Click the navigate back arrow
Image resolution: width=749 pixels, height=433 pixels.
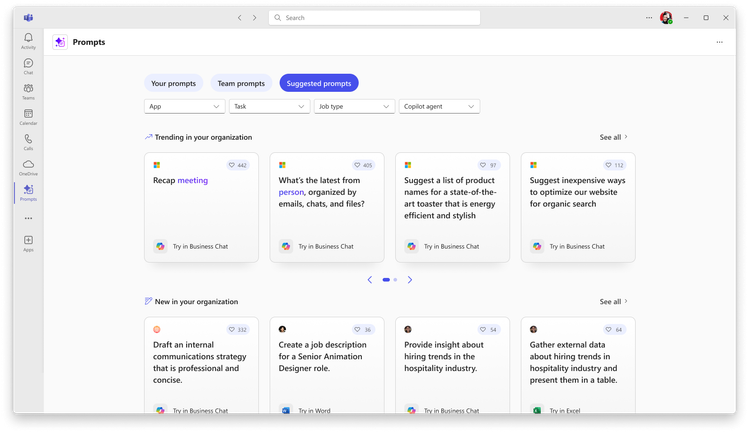click(240, 18)
